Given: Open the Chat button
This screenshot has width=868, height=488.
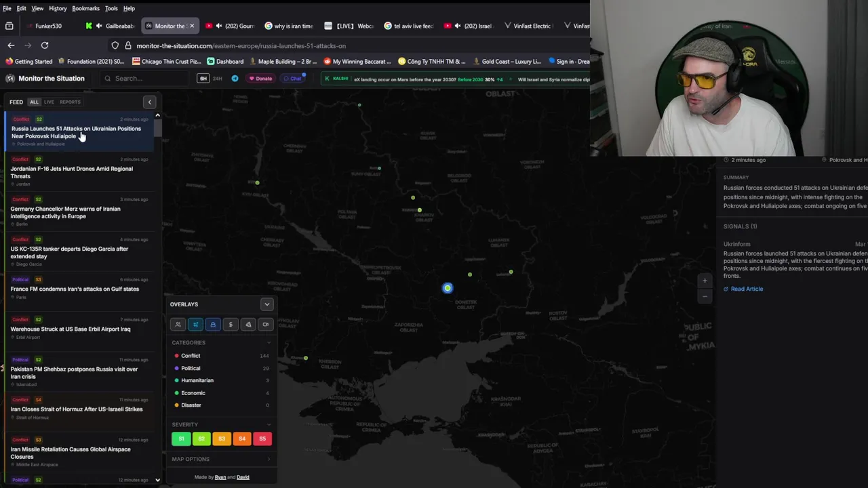Looking at the screenshot, I should (x=292, y=79).
